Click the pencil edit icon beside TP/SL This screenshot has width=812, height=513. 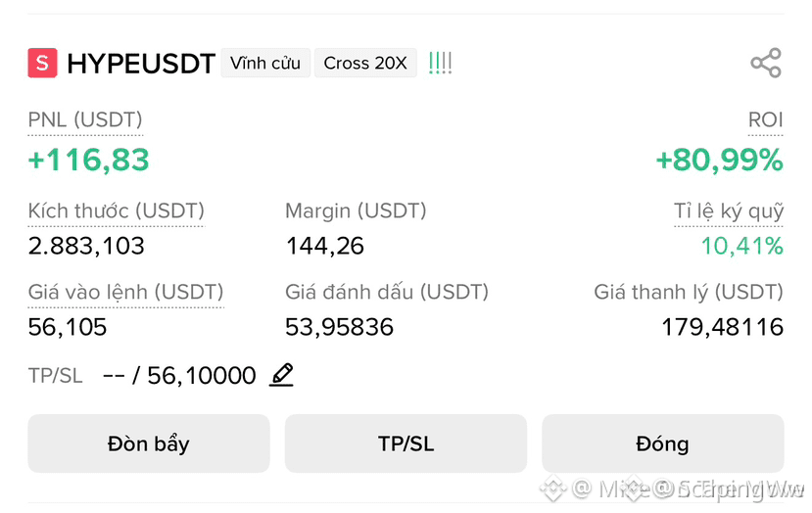point(282,375)
